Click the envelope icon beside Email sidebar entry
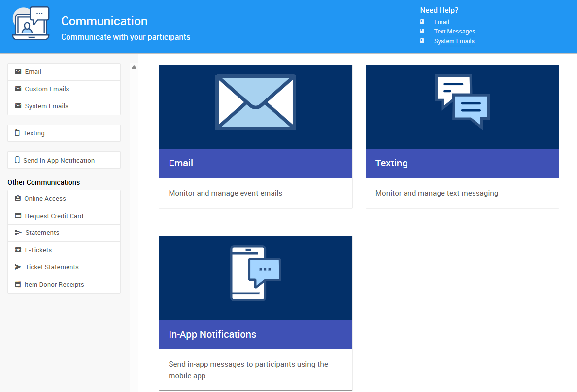This screenshot has width=577, height=392. pyautogui.click(x=19, y=71)
